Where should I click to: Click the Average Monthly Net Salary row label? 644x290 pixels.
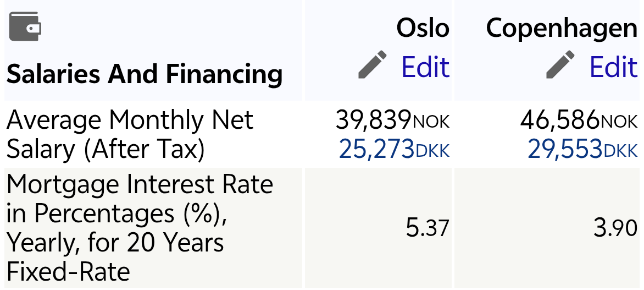pyautogui.click(x=130, y=134)
